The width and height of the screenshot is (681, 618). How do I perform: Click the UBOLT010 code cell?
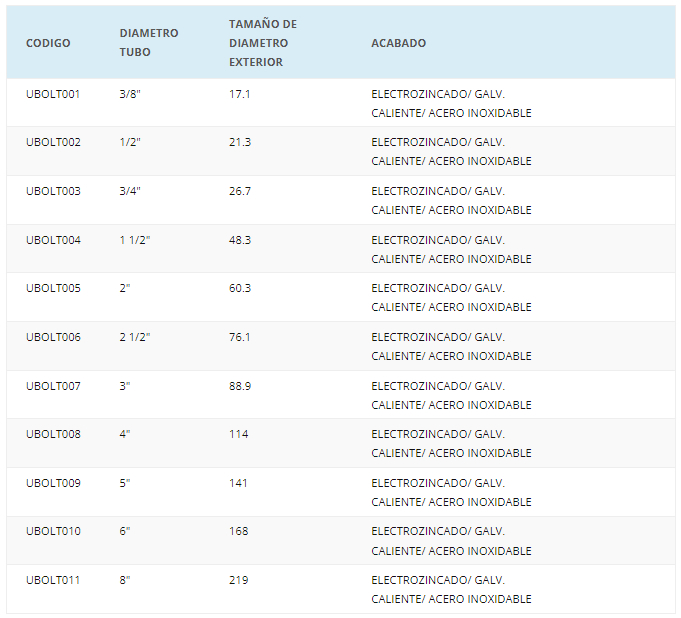53,531
